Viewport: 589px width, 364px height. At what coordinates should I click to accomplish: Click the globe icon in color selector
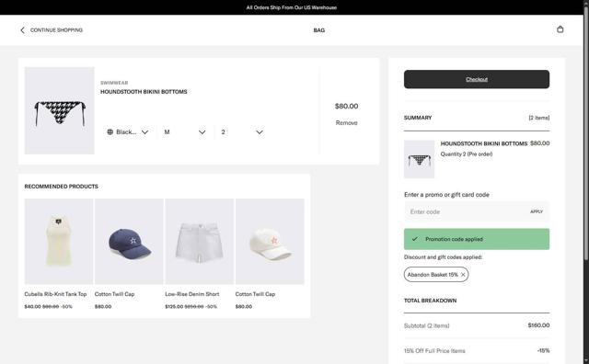point(110,131)
